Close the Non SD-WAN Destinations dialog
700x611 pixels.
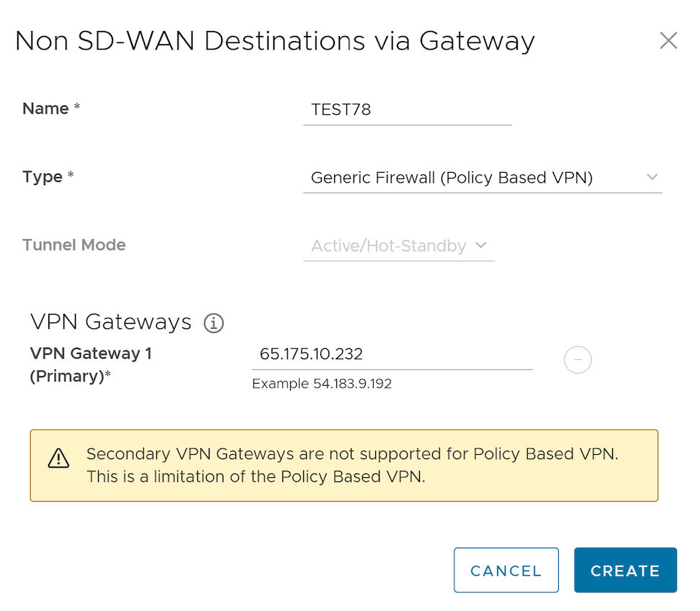(x=668, y=41)
